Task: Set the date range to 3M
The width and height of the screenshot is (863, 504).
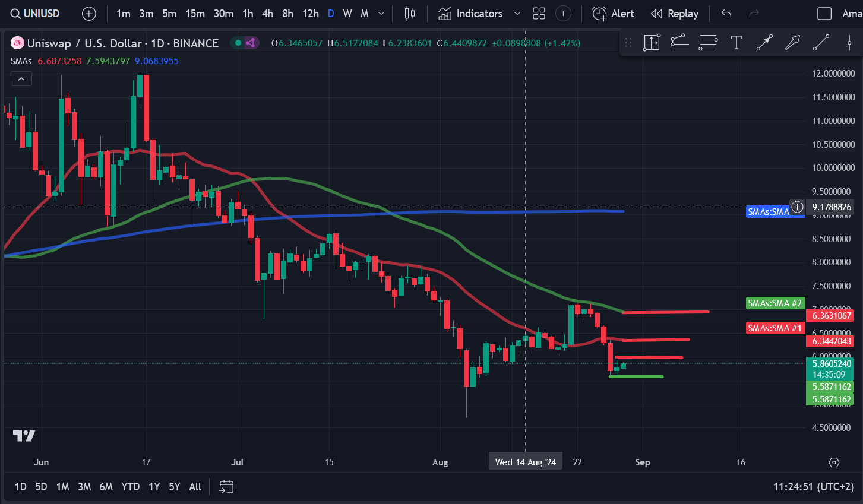Action: coord(84,487)
